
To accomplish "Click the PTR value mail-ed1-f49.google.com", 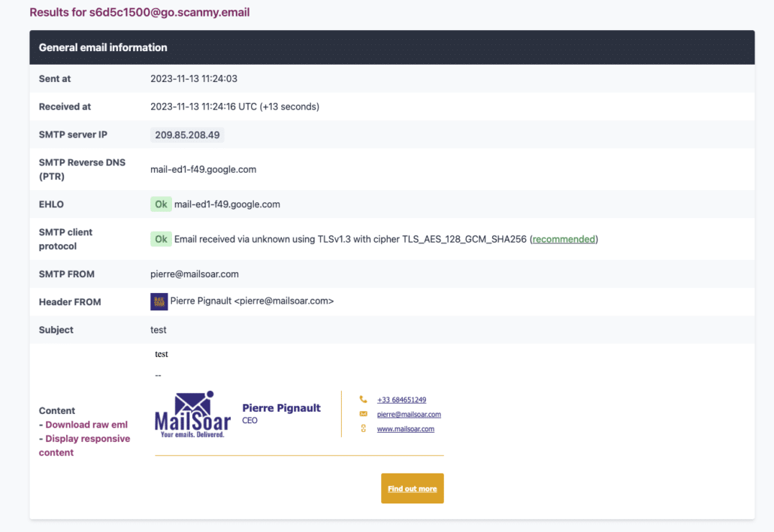I will coord(204,169).
